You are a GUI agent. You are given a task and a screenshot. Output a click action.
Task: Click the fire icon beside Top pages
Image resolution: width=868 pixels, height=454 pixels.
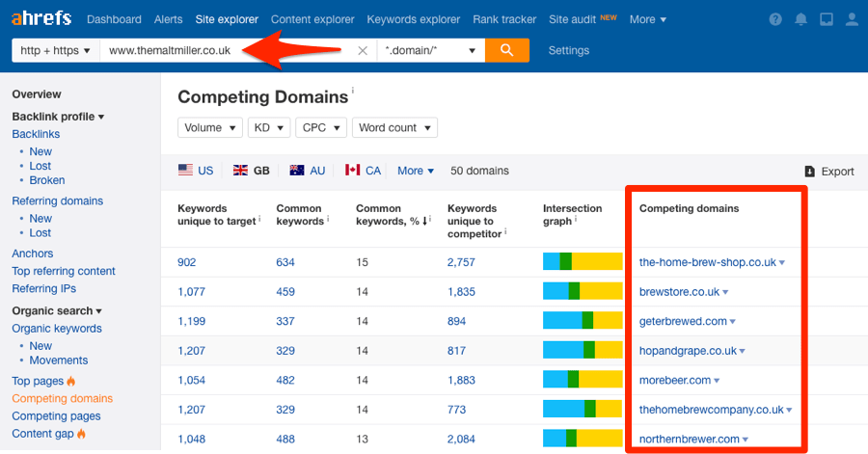[x=70, y=381]
